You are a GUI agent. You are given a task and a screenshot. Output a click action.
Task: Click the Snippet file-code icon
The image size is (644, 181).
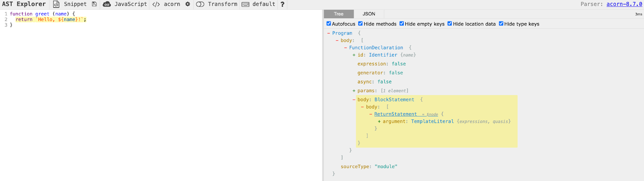pyautogui.click(x=56, y=4)
